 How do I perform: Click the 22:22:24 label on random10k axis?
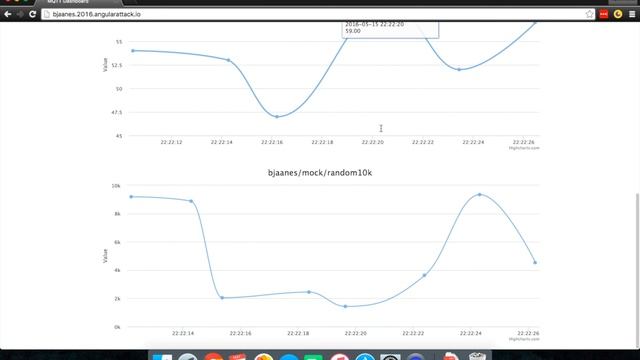click(x=471, y=333)
